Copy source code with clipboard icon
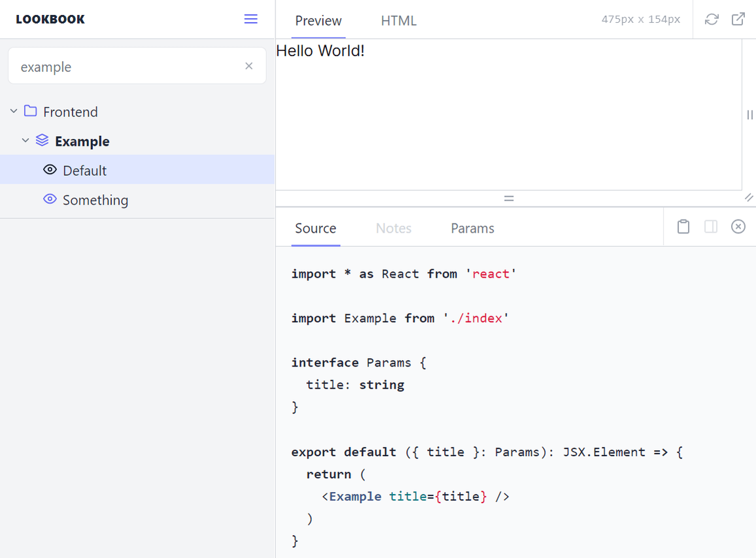 [683, 227]
